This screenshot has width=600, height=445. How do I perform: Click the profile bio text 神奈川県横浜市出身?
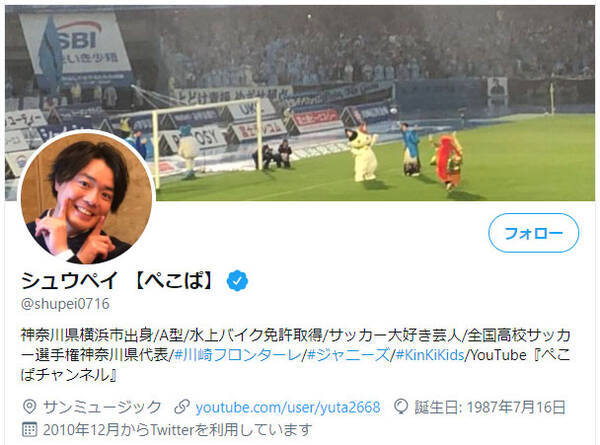(x=87, y=335)
